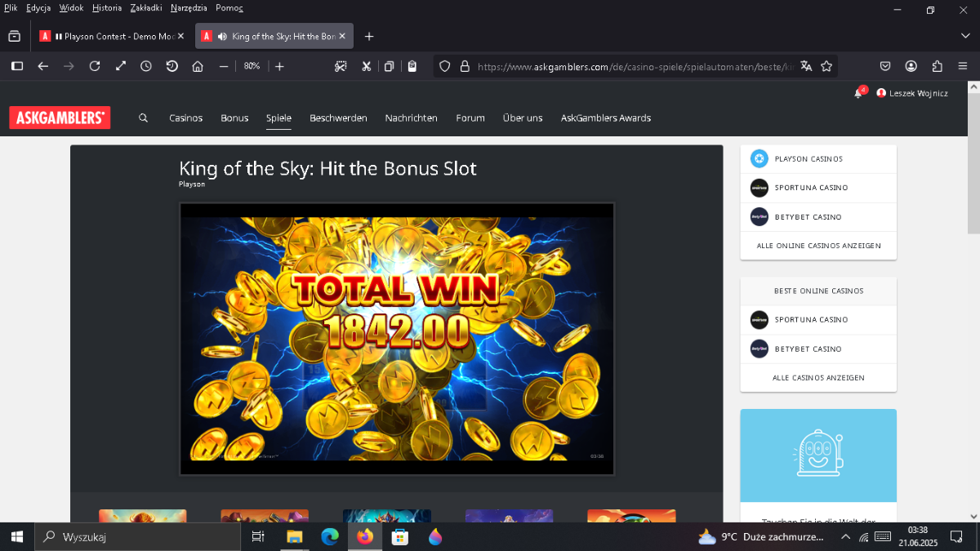Open the site search magnifier icon
The width and height of the screenshot is (980, 551).
coord(143,118)
